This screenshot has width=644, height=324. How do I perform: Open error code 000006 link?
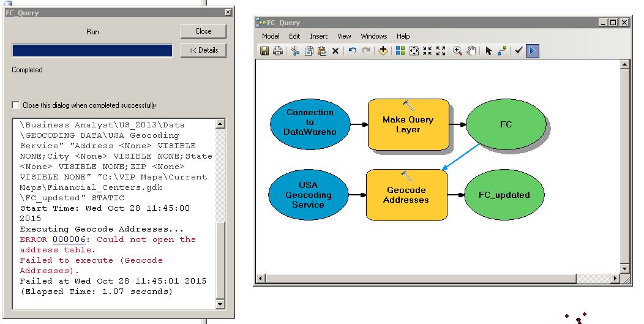pos(69,239)
